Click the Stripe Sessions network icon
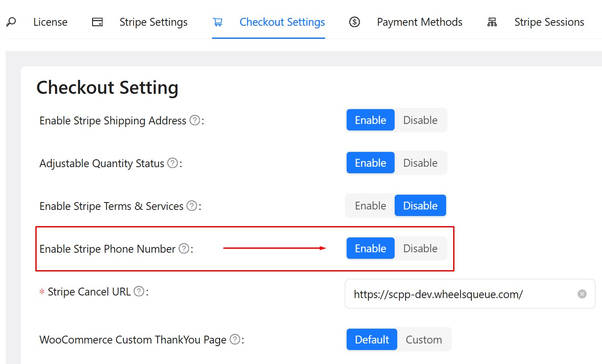602x364 pixels. [x=492, y=22]
